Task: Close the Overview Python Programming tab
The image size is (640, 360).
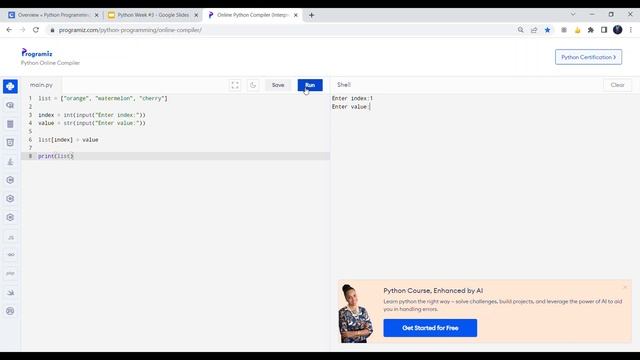Action: point(97,15)
